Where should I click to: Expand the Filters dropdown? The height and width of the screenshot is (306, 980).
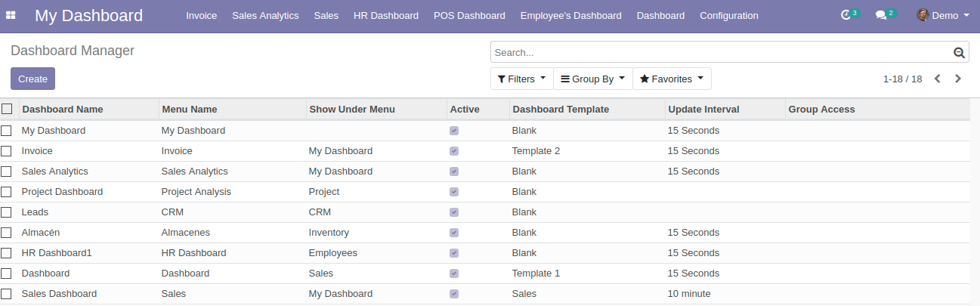click(521, 79)
